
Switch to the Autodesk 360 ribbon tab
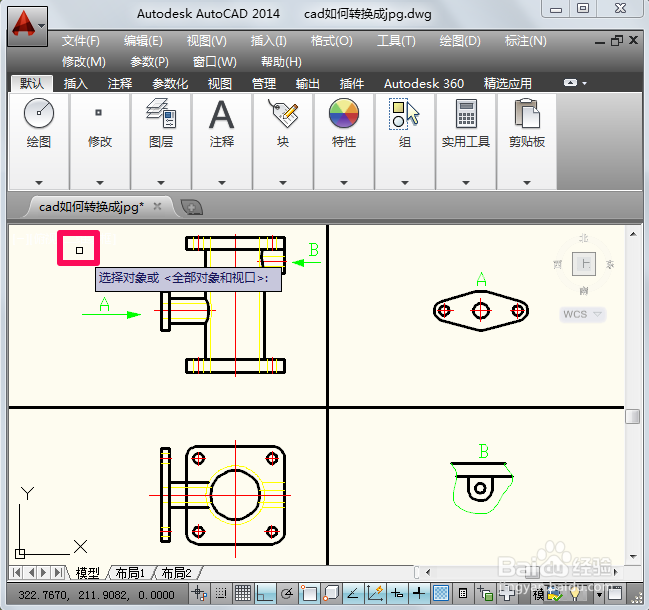(424, 84)
